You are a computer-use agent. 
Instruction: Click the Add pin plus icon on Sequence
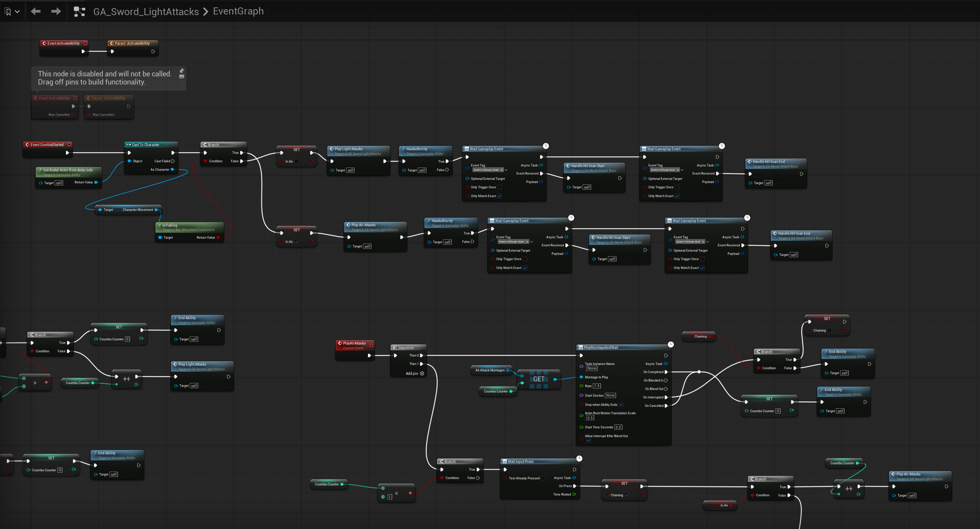point(422,373)
